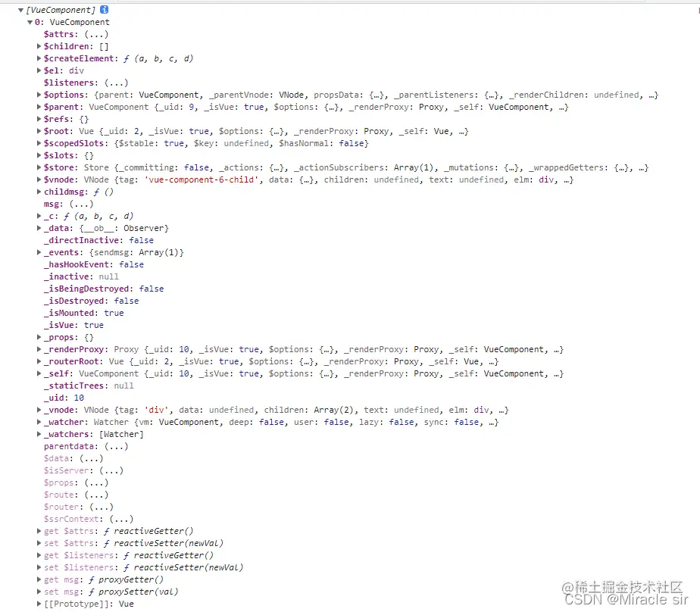The width and height of the screenshot is (700, 612).
Task: Expand get msg proxyGetter
Action: pyautogui.click(x=39, y=579)
